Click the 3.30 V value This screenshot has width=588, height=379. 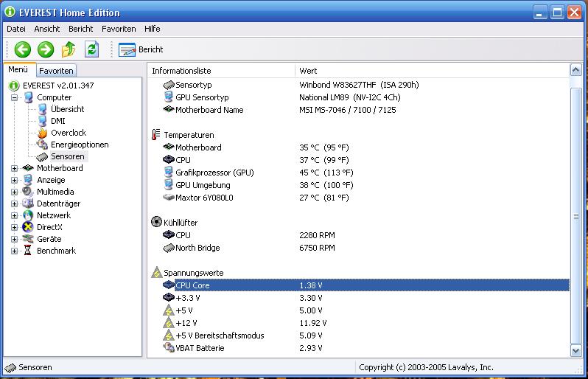tap(311, 298)
